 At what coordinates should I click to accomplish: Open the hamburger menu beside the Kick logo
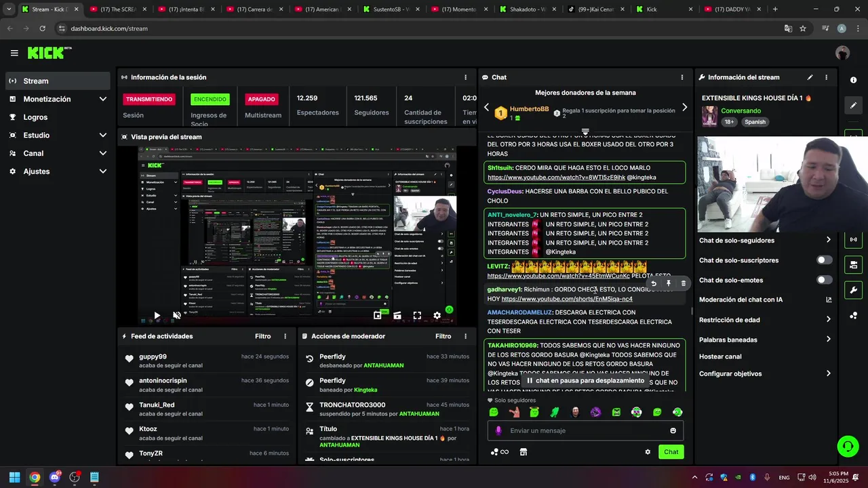pyautogui.click(x=14, y=53)
